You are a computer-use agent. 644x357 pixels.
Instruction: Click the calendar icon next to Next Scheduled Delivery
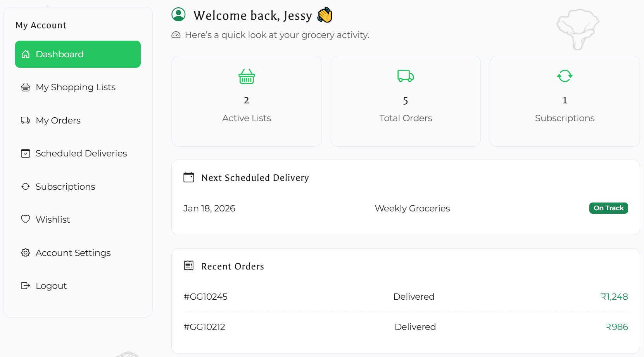pyautogui.click(x=189, y=177)
